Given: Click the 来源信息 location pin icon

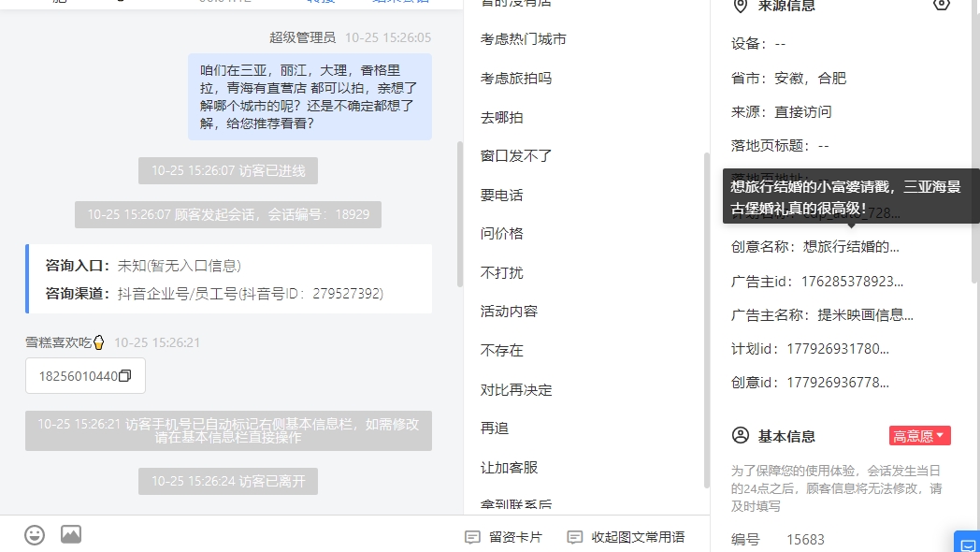Looking at the screenshot, I should [740, 6].
